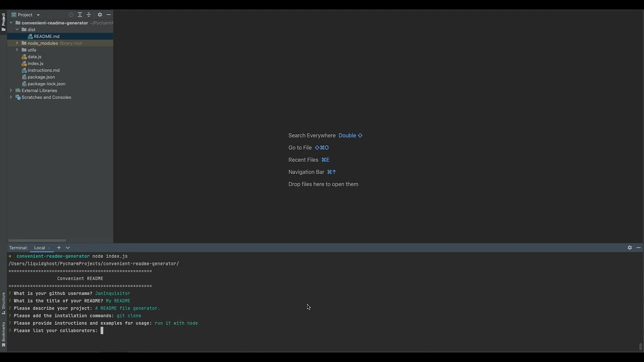The height and width of the screenshot is (362, 644).
Task: Toggle the Structure side tab
Action: pyautogui.click(x=4, y=303)
